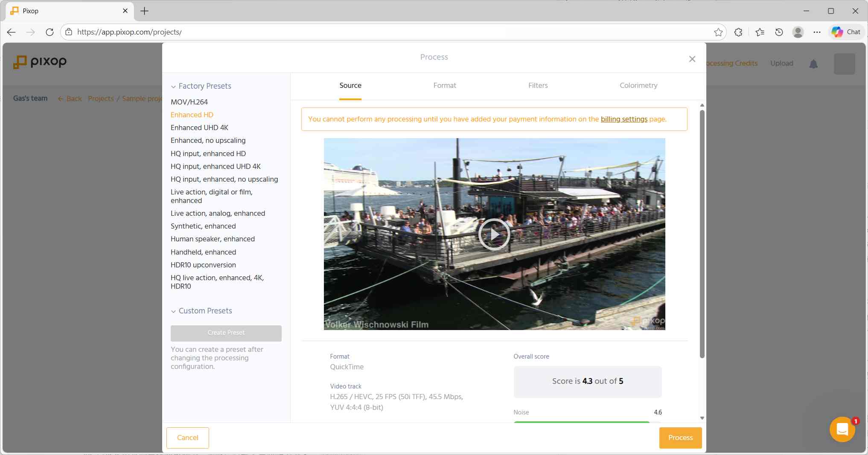This screenshot has height=455, width=868.
Task: Click the browser refresh icon
Action: click(50, 32)
